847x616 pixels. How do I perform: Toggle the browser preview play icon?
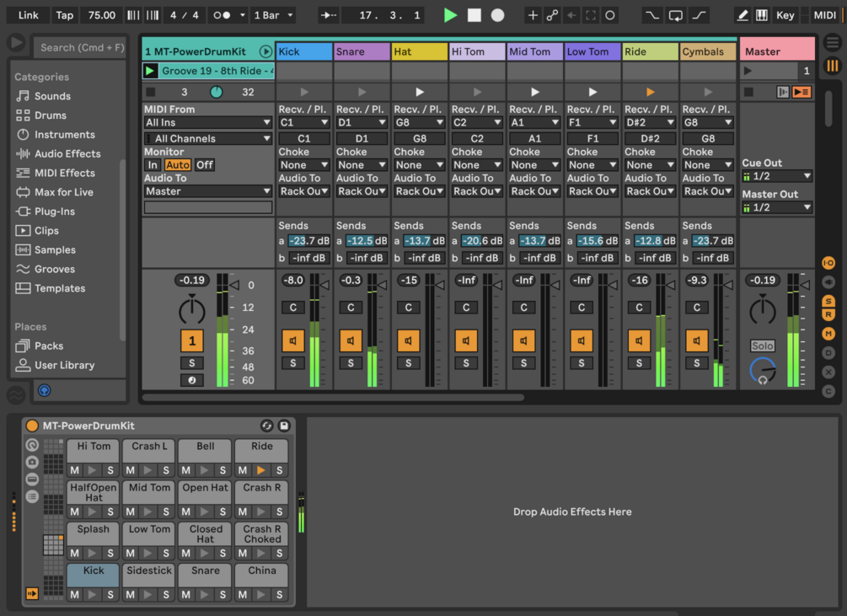[17, 43]
